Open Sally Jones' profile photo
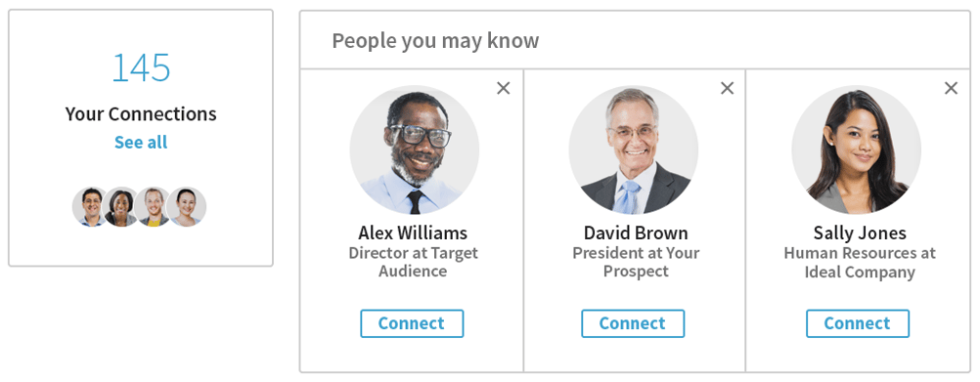The width and height of the screenshot is (980, 382). tap(856, 150)
